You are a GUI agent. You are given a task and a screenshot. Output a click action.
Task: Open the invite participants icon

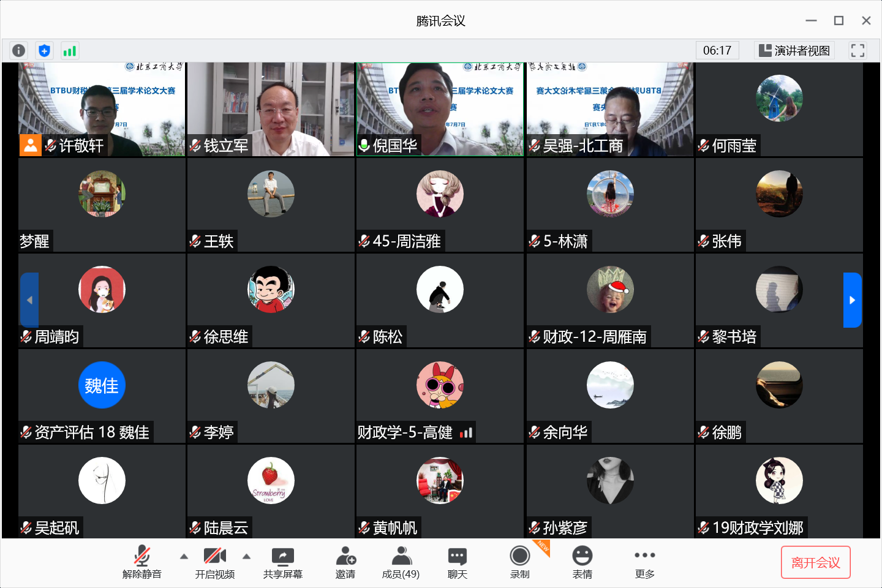345,562
